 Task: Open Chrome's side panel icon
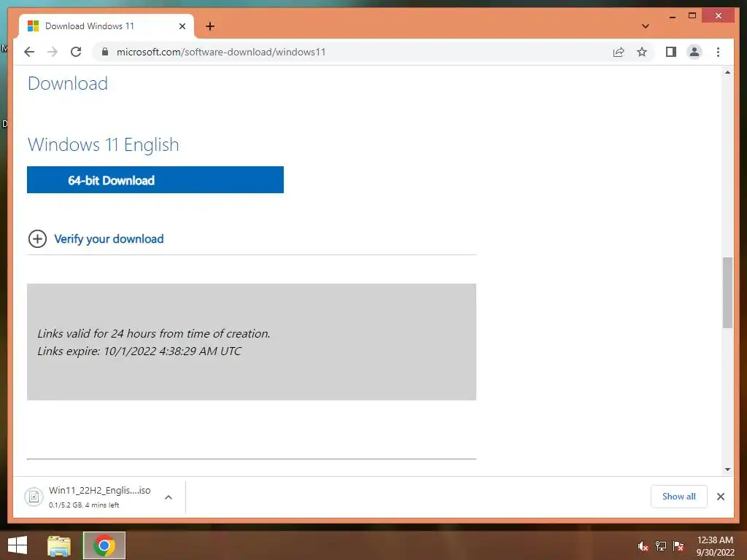tap(671, 52)
